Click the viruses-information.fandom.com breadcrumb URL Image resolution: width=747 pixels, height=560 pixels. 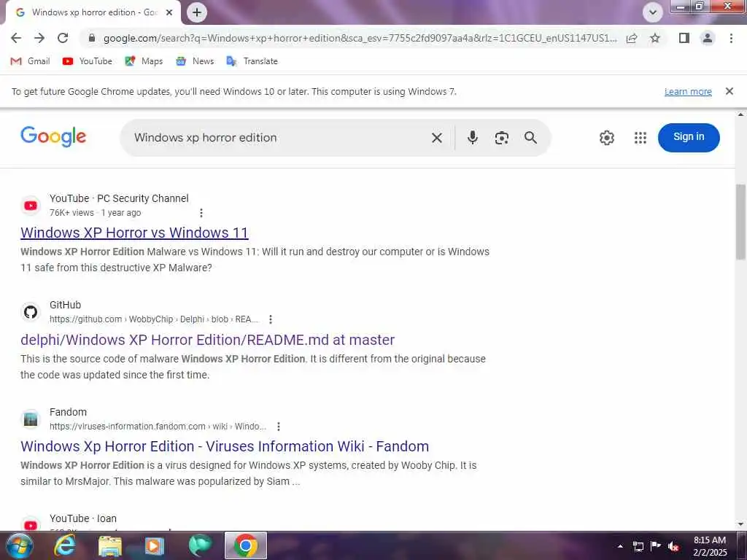point(158,427)
